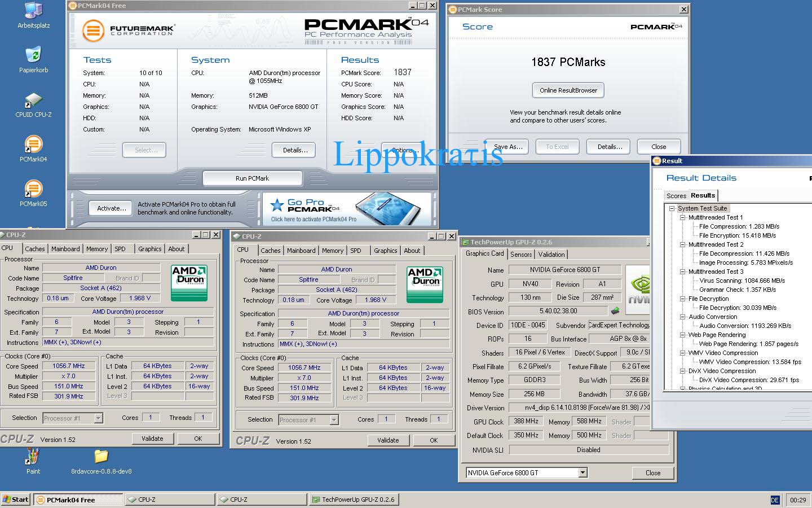The width and height of the screenshot is (812, 508).
Task: Click Details button in PCMark04 System section
Action: pyautogui.click(x=295, y=150)
